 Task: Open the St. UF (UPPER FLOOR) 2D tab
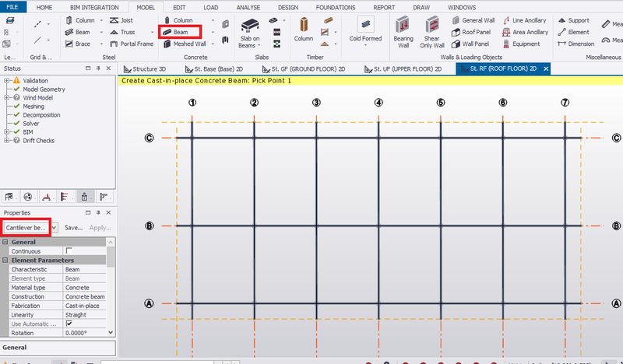pyautogui.click(x=403, y=69)
